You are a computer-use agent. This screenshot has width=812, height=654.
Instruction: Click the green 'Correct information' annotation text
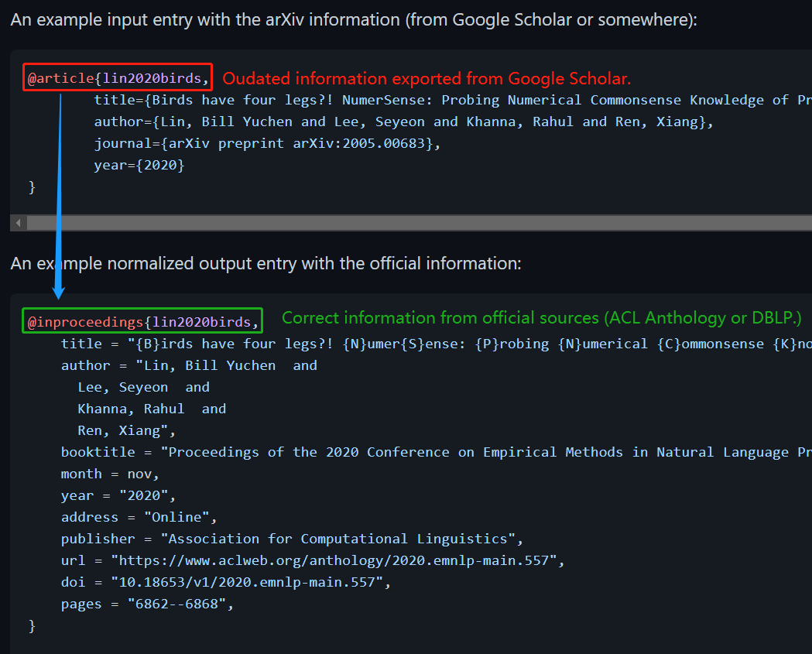pos(541,318)
